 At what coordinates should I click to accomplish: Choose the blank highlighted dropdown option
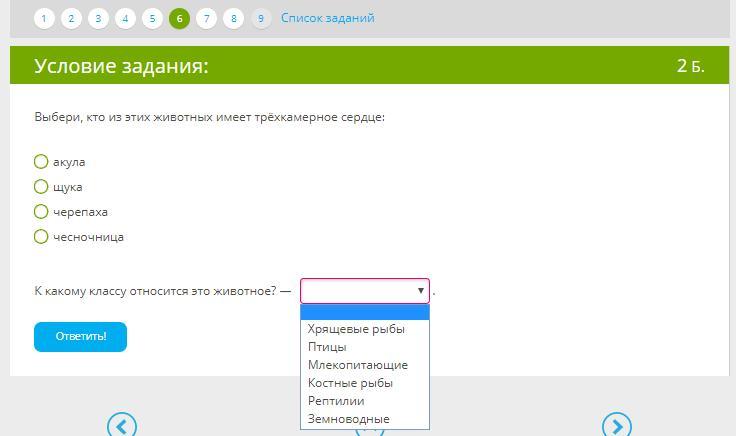[365, 312]
